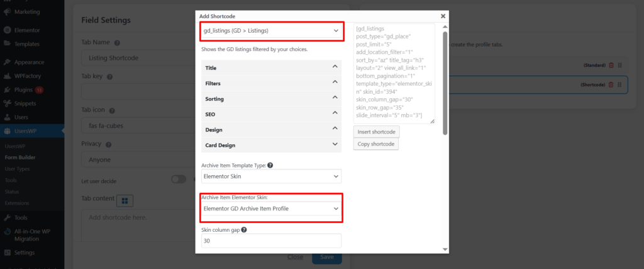
Task: Click the Insert shortcode button
Action: point(376,132)
